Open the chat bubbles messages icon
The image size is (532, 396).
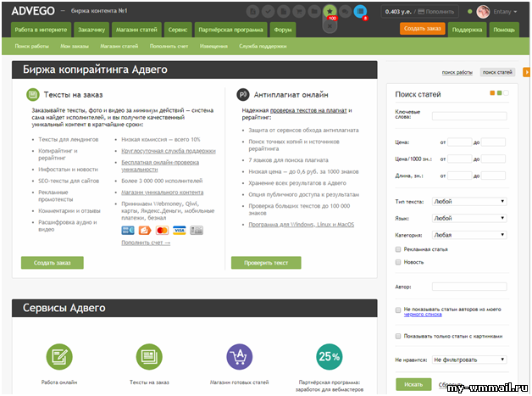point(345,12)
